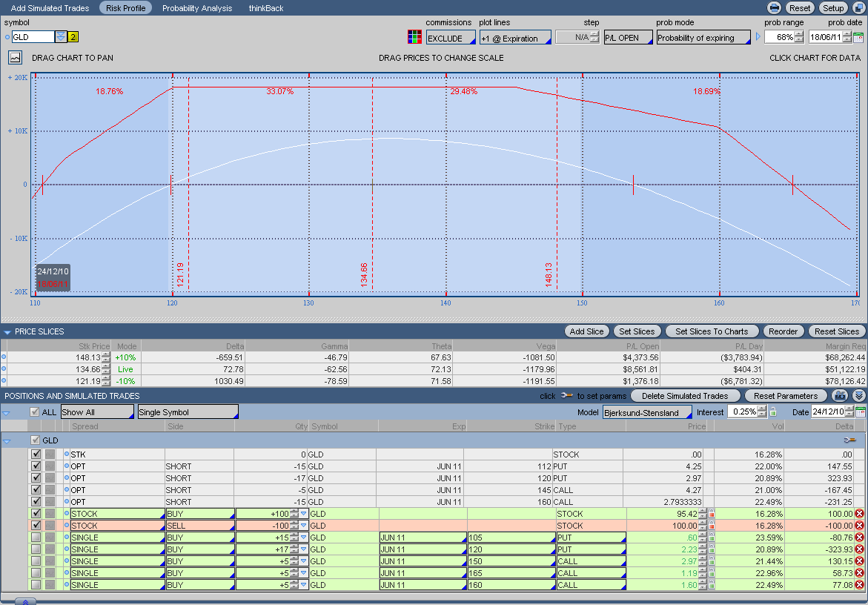Switch to the Probability Analysis tab

(x=197, y=8)
